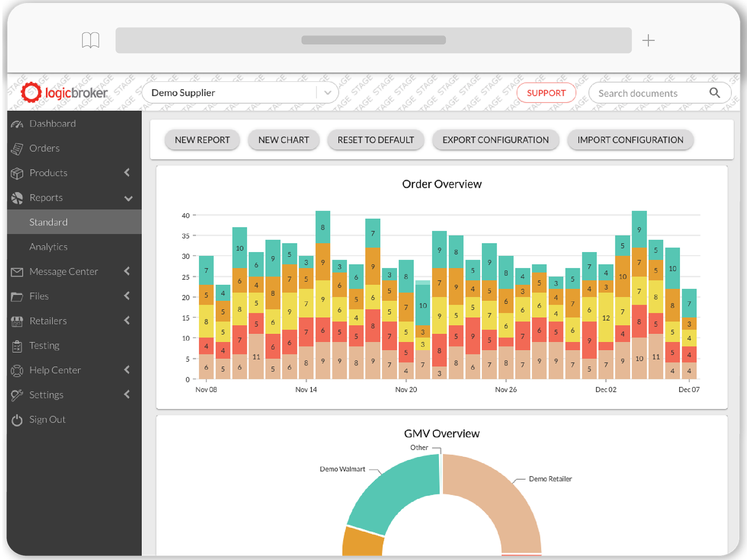
Task: Click the GMV Overview chart title
Action: pos(442,434)
